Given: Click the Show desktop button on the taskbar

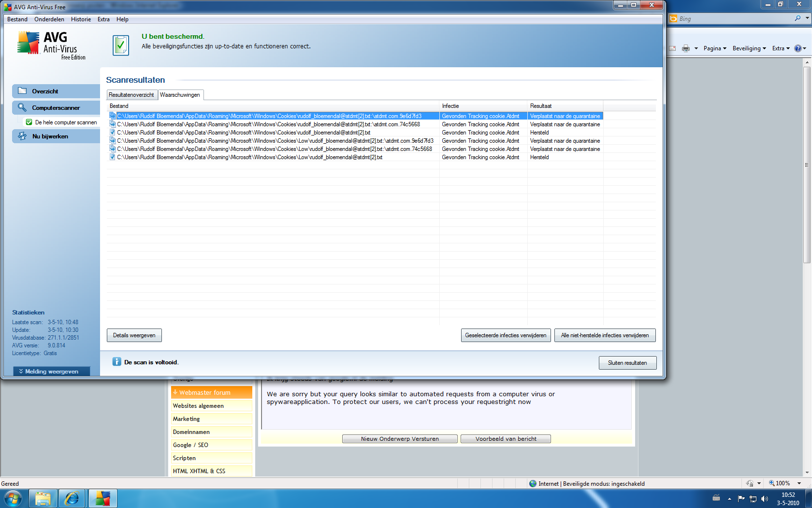Looking at the screenshot, I should pyautogui.click(x=809, y=498).
